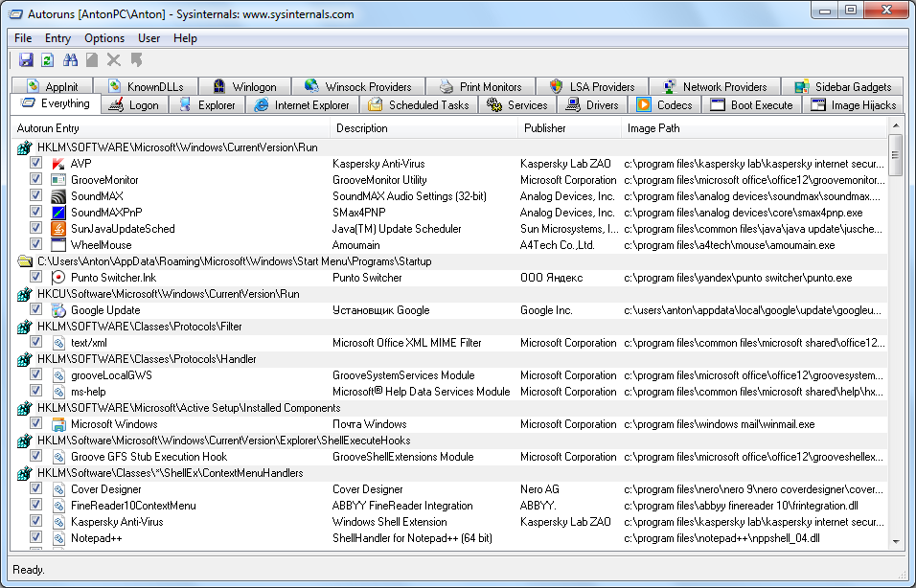
Task: Click the AVP Kaspersky entry icon
Action: point(57,164)
